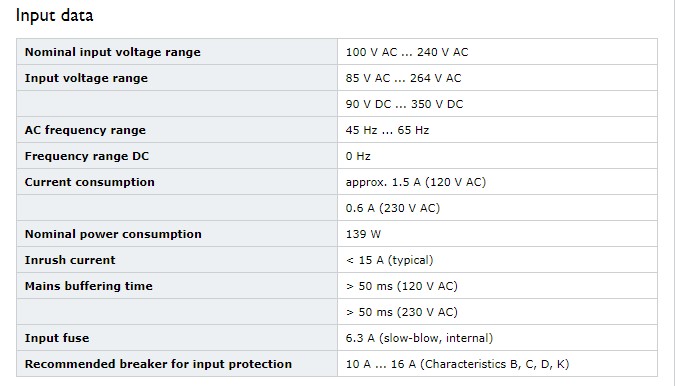Select the Current consumption label
The image size is (675, 386).
pyautogui.click(x=90, y=182)
